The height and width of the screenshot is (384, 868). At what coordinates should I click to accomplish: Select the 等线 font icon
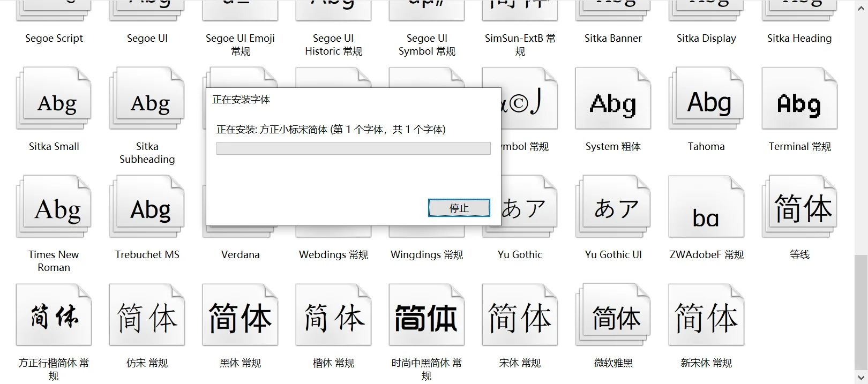799,207
